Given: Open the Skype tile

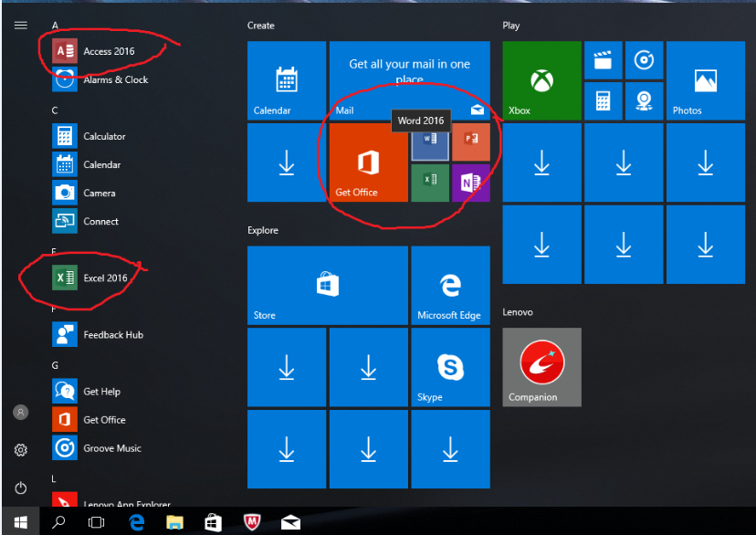Looking at the screenshot, I should [451, 367].
